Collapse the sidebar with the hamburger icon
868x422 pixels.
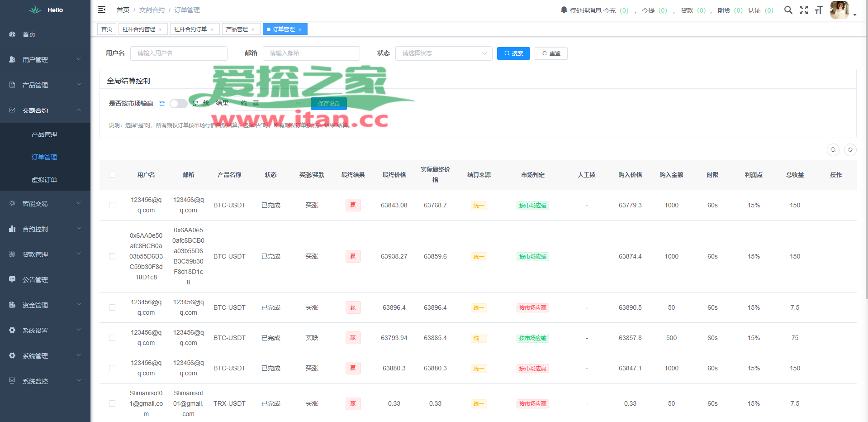[x=102, y=10]
